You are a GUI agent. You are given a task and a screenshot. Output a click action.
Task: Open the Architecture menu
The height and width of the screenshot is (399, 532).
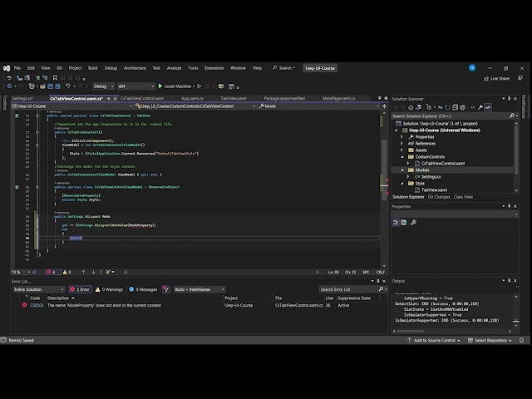[135, 68]
